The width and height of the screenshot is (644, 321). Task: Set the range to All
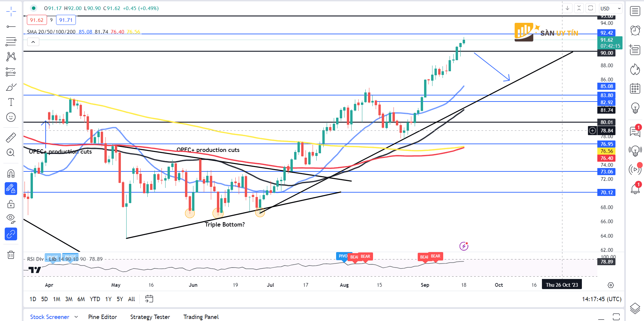point(132,299)
